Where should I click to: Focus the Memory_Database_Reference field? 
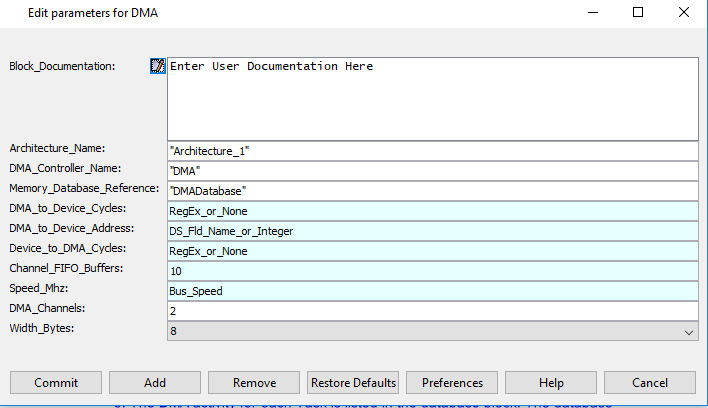[432, 190]
